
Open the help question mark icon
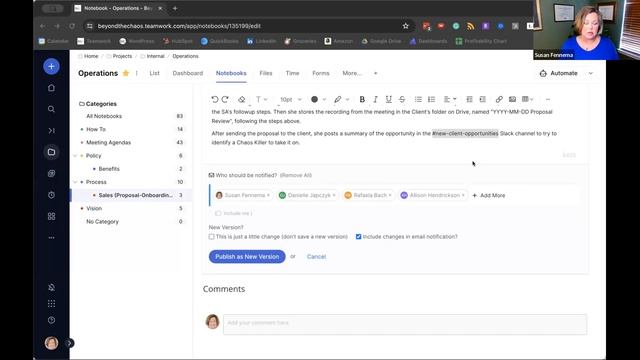pyautogui.click(x=51, y=320)
